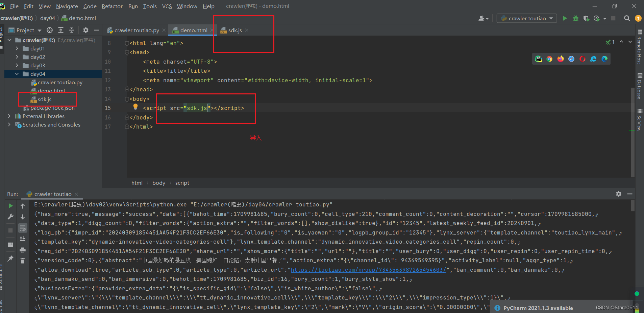
Task: Click day04 in the navigation bar
Action: pyautogui.click(x=47, y=18)
